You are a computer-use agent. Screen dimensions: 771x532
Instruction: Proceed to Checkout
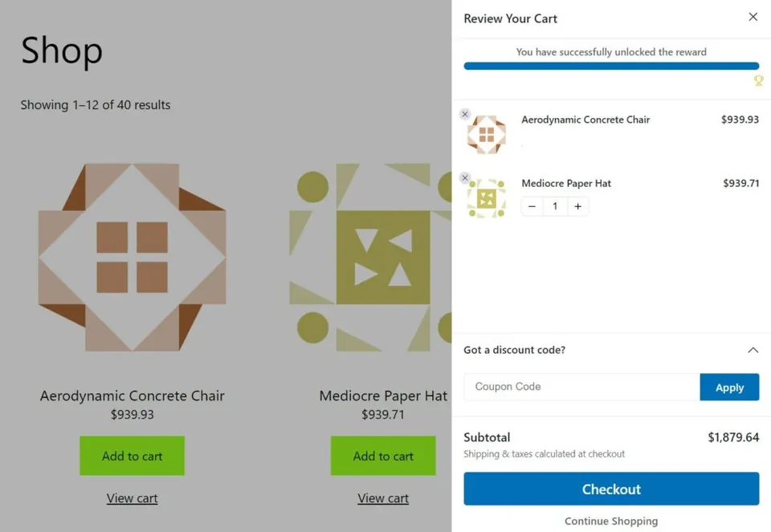click(611, 489)
